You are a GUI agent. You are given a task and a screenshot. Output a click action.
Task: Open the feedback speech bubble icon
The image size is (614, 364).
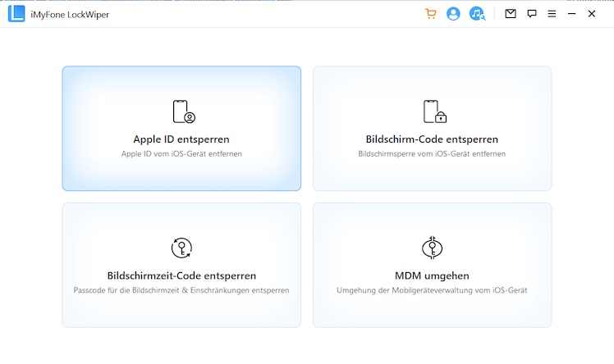click(x=532, y=14)
